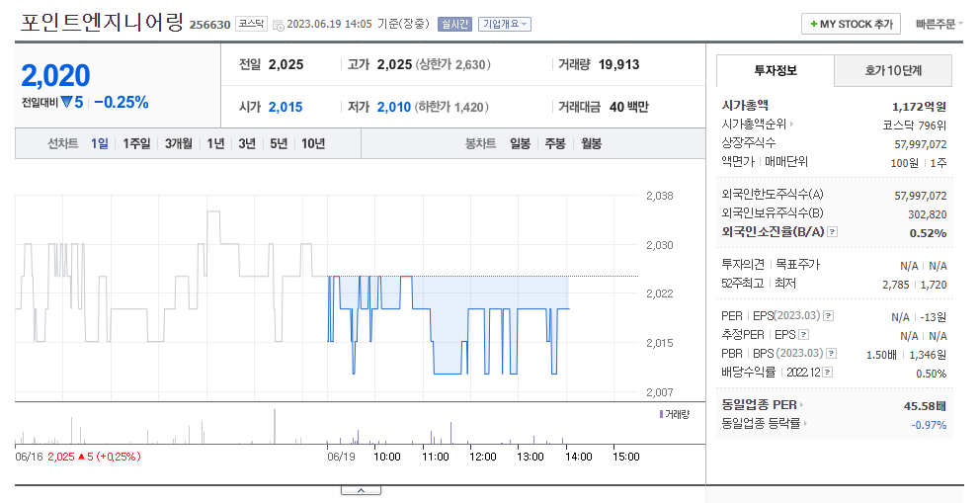Click the calendar clock icon beside the date
This screenshot has width=980, height=503.
pos(279,25)
